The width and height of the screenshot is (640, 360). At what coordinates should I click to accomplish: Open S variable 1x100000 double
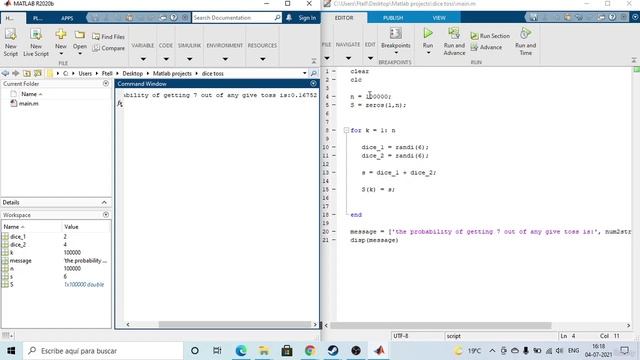[84, 285]
